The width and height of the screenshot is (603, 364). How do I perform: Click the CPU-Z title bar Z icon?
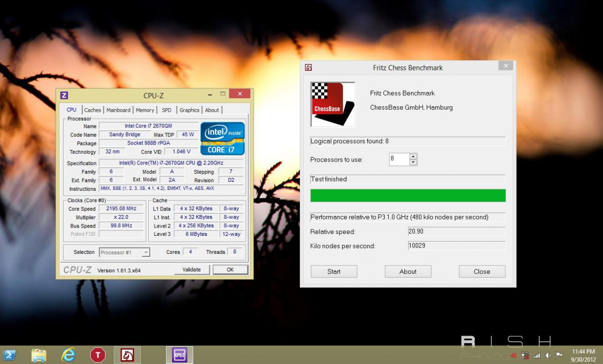click(x=64, y=95)
